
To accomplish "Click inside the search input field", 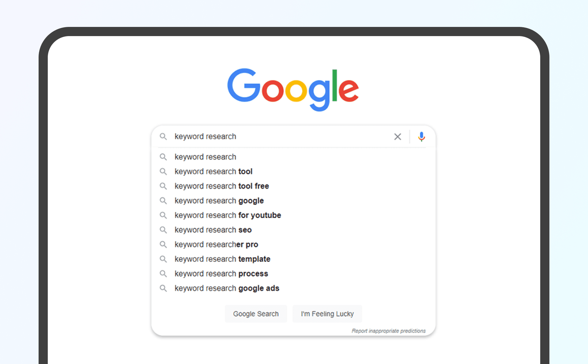I will pos(276,137).
